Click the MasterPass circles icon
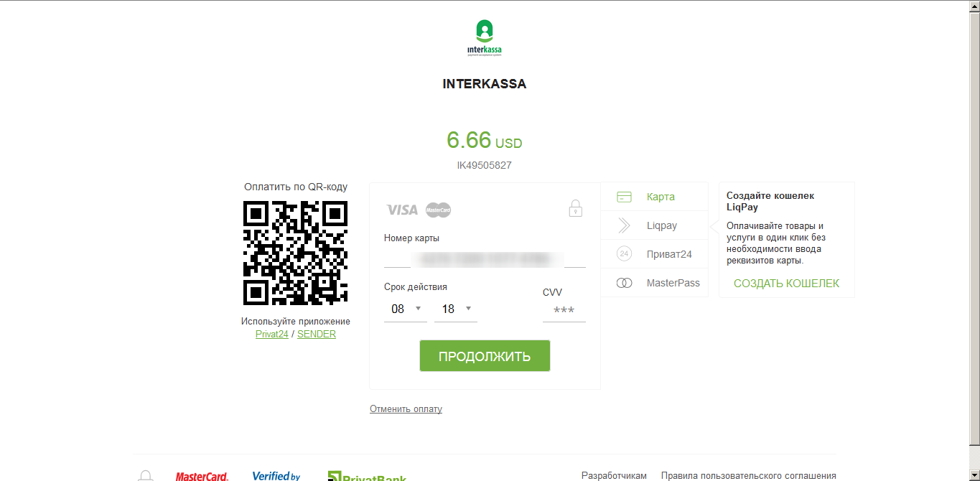Image resolution: width=980 pixels, height=481 pixels. point(624,283)
